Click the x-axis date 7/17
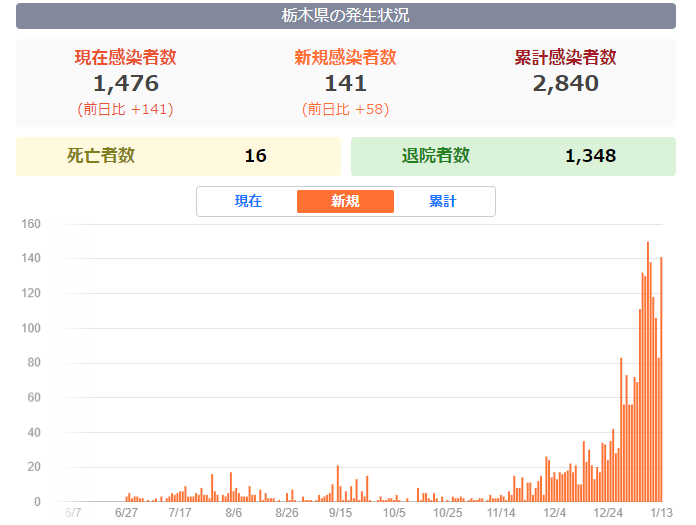Image resolution: width=696 pixels, height=525 pixels. [x=180, y=513]
